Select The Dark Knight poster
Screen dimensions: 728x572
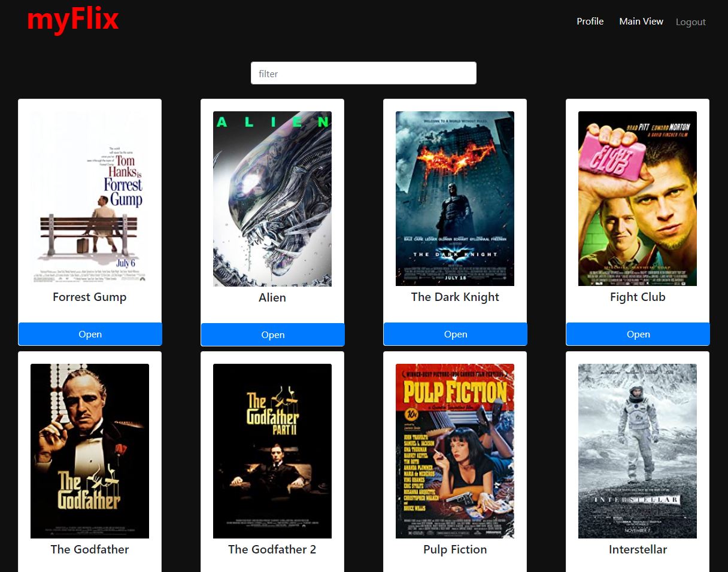click(x=455, y=198)
